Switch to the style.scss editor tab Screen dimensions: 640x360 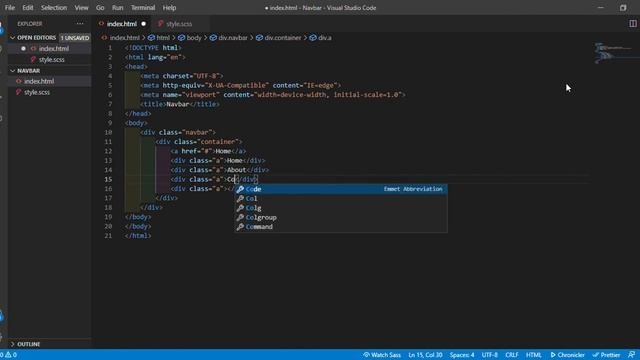179,24
